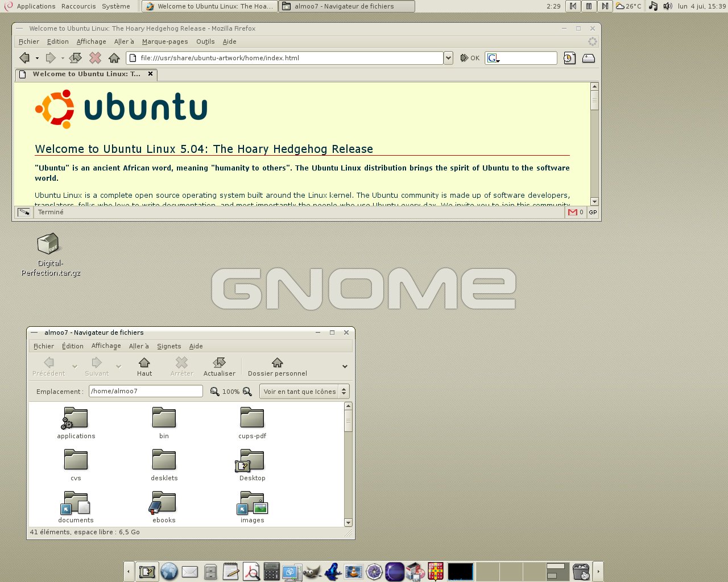
Task: Open Applications menu in top panel
Action: tap(36, 6)
